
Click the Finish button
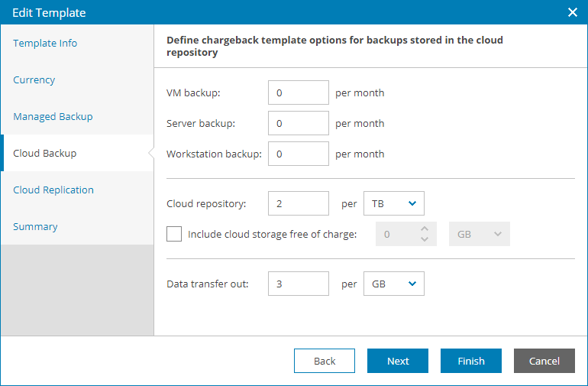[471, 361]
